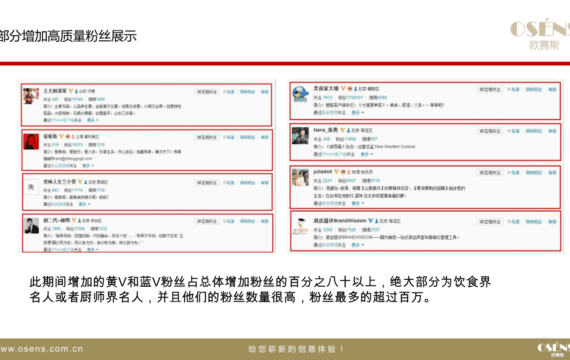Open the red-background portrait avatar
The image size is (570, 360).
[x=31, y=141]
